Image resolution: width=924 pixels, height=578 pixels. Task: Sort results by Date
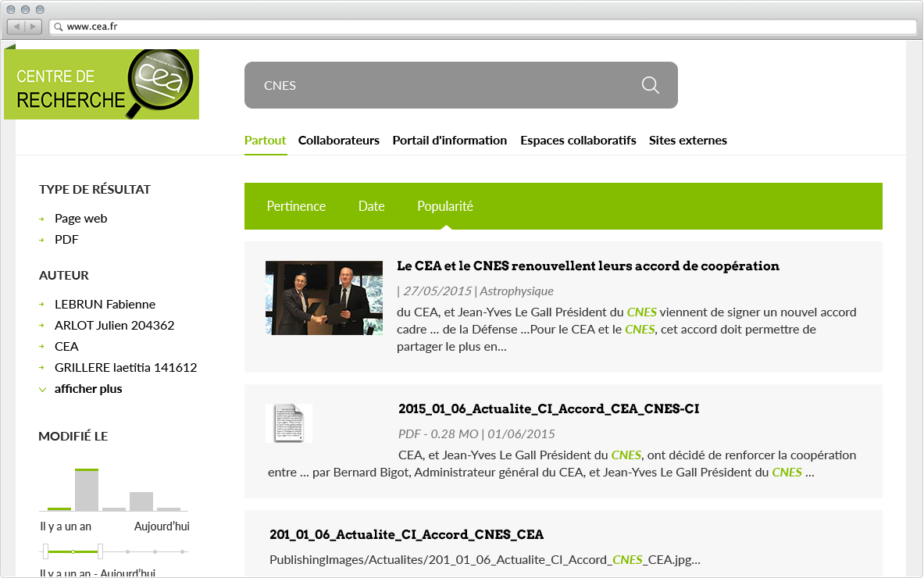click(371, 206)
